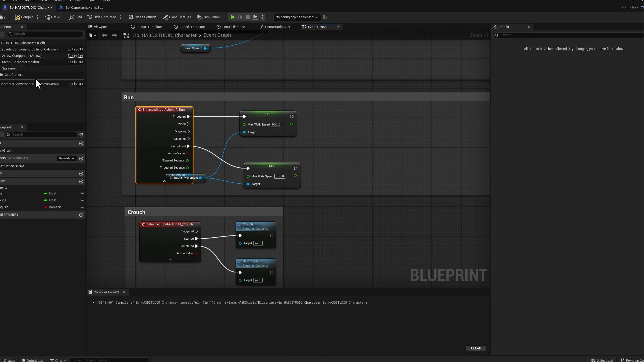Open Class Settings
This screenshot has height=362, width=644.
pos(142,17)
